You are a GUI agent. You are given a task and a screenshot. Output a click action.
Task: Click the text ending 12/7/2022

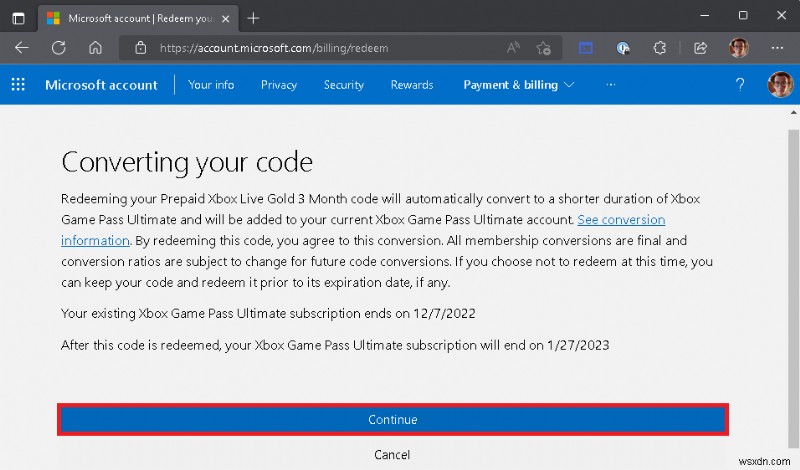(268, 313)
